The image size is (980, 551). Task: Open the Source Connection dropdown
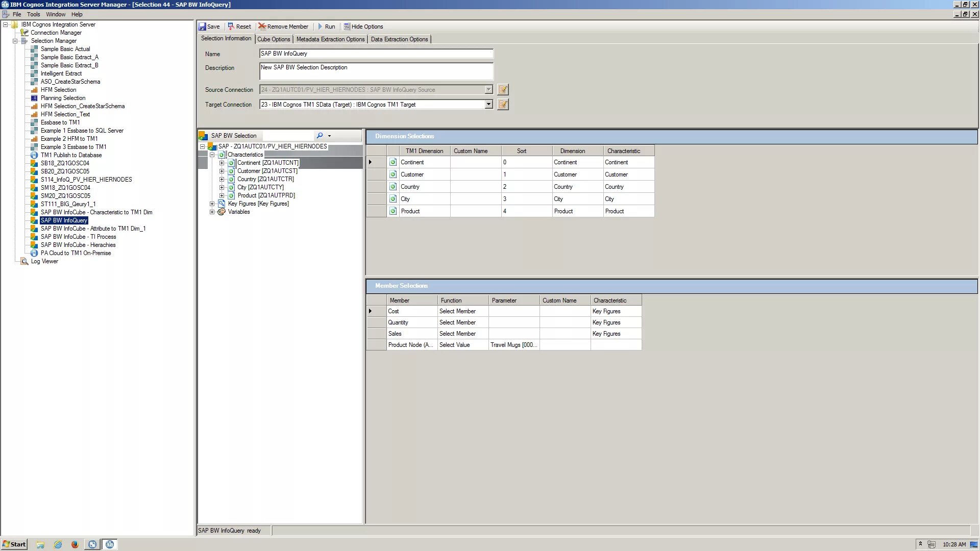[x=489, y=89]
